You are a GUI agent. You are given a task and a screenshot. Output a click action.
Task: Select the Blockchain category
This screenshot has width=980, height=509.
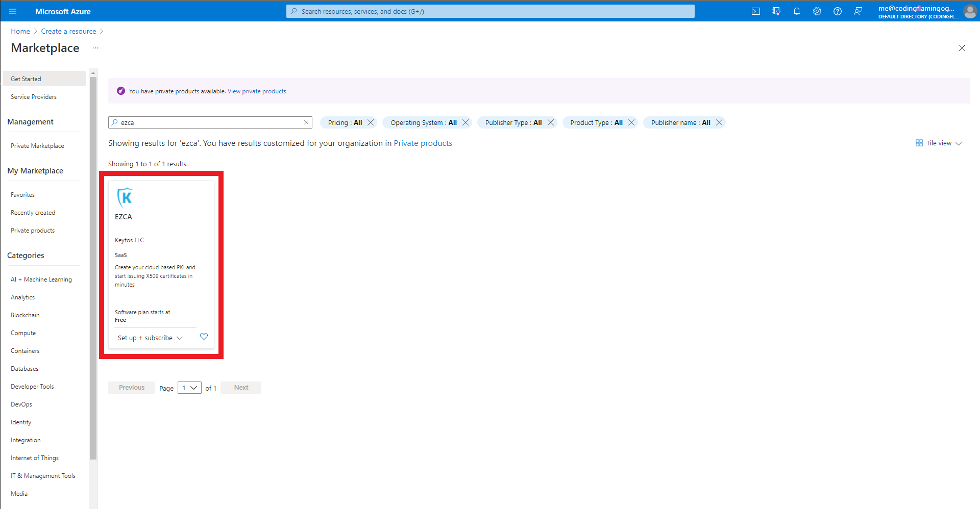coord(25,315)
